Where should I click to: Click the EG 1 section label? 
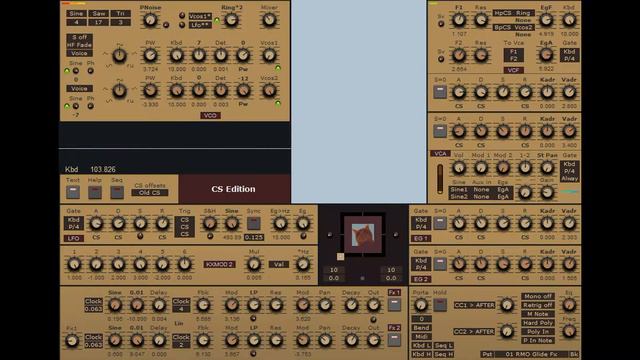[421, 238]
